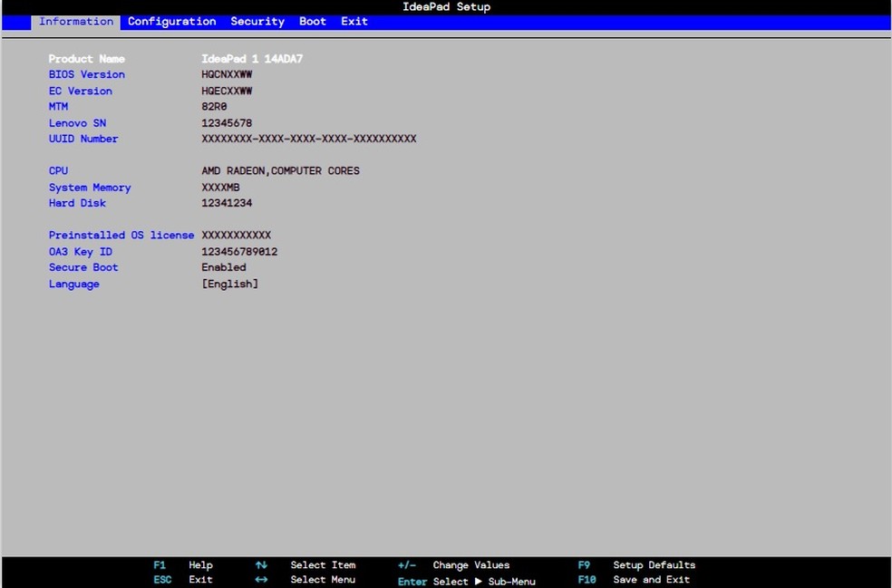Switch to the Security tab
Viewport: 892px width, 588px height.
pos(257,22)
